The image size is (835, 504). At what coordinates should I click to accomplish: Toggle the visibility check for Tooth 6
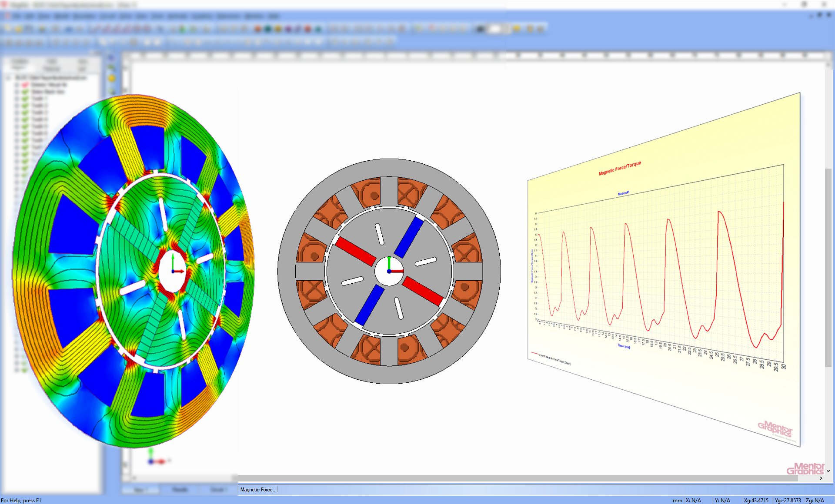point(24,133)
